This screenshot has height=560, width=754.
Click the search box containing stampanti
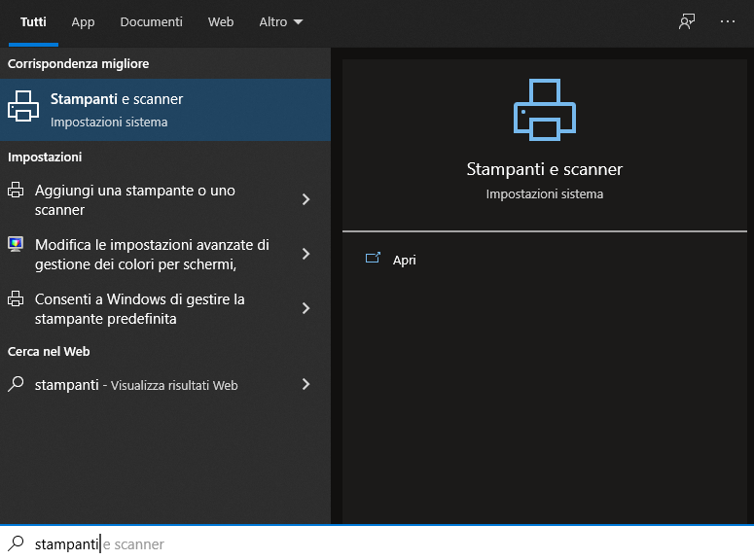click(x=377, y=543)
